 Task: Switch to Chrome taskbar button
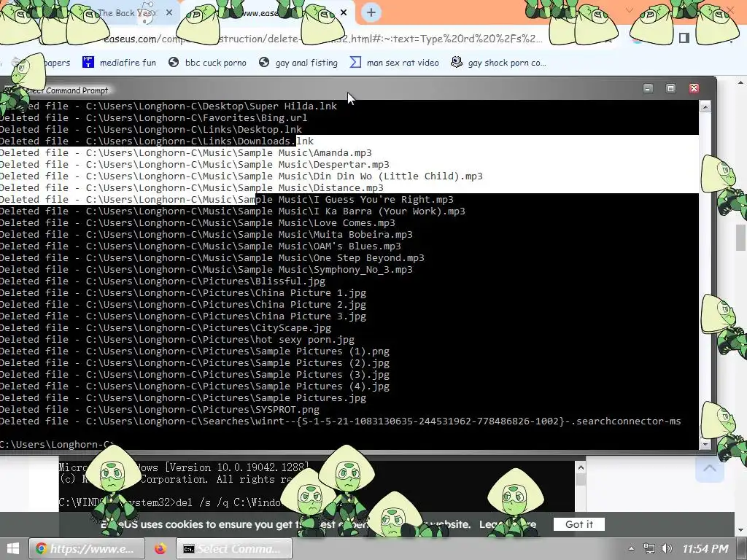[87, 548]
